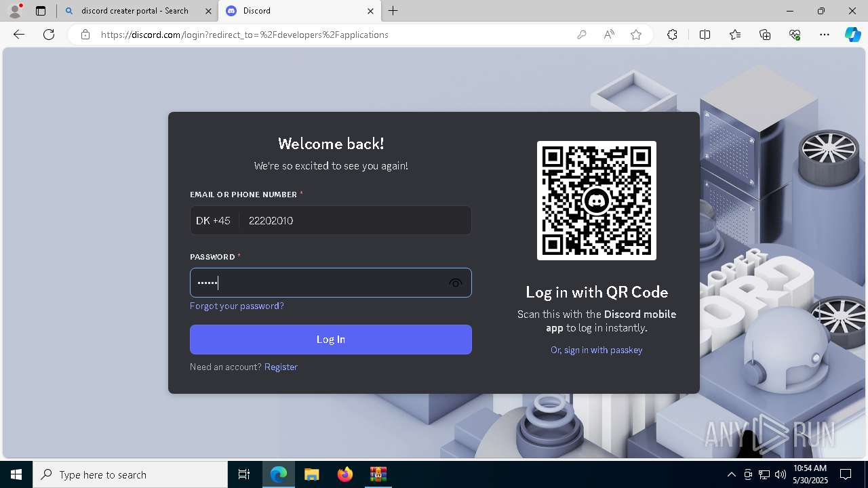Open Forgot your password link

[x=237, y=306]
